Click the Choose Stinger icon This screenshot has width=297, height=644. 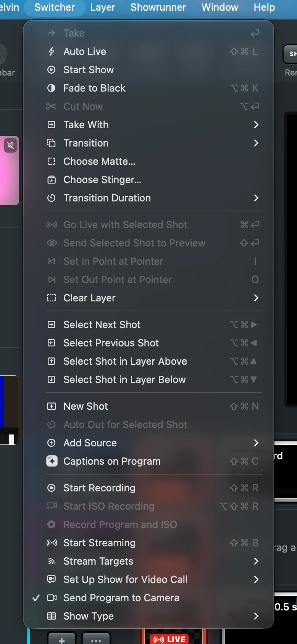51,180
